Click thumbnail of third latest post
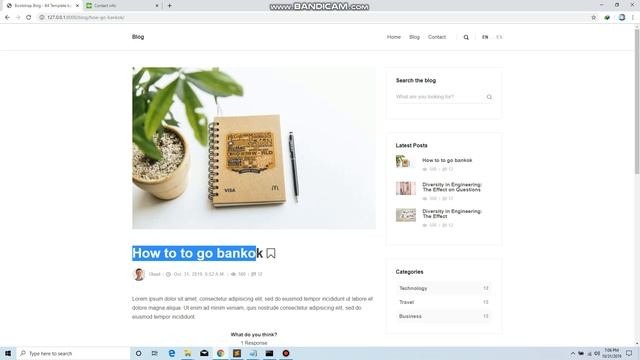Viewport: 640px width, 360px height. click(406, 215)
